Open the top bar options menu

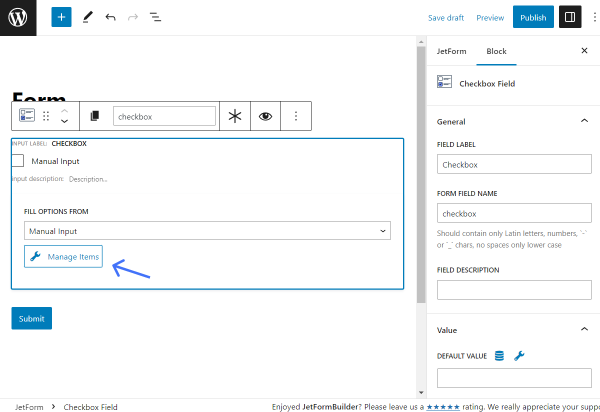coord(594,17)
